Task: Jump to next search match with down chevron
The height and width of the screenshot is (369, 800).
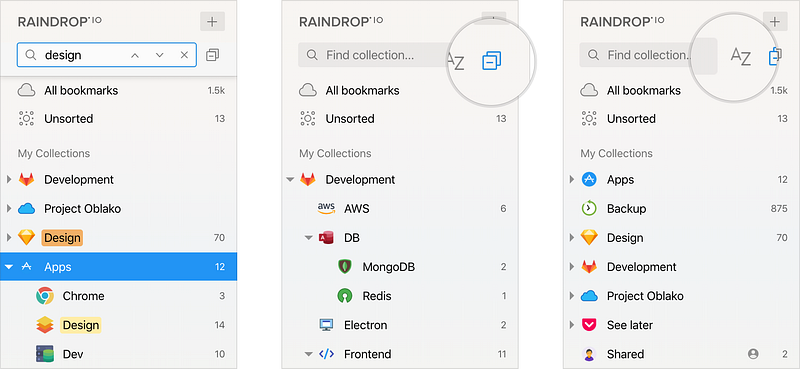Action: coord(159,55)
